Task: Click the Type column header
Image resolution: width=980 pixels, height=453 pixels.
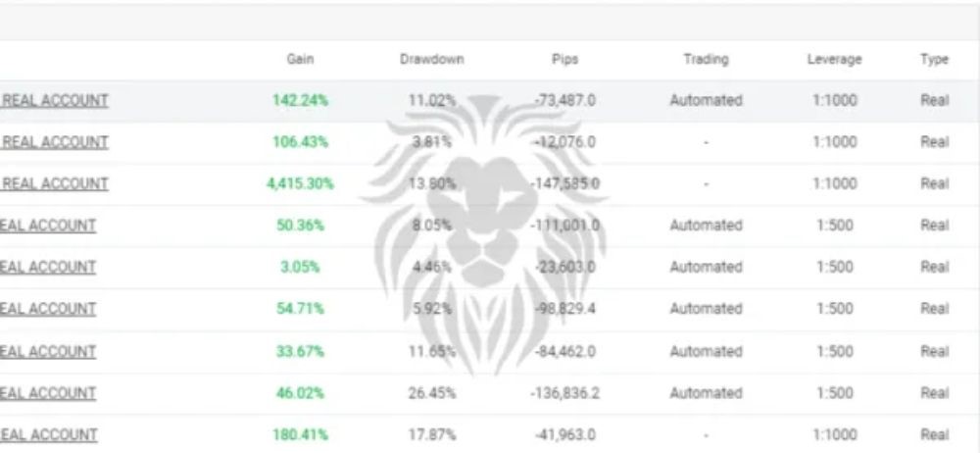Action: 934,60
